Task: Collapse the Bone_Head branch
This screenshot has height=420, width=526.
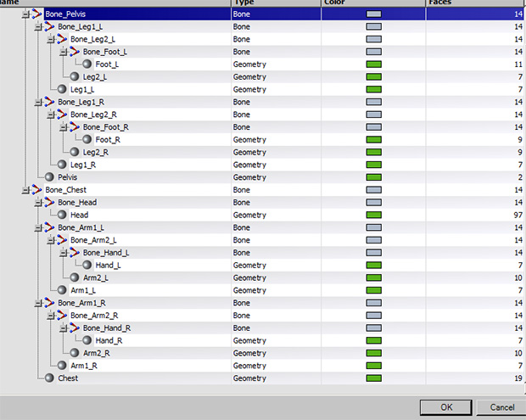Action: 38,203
